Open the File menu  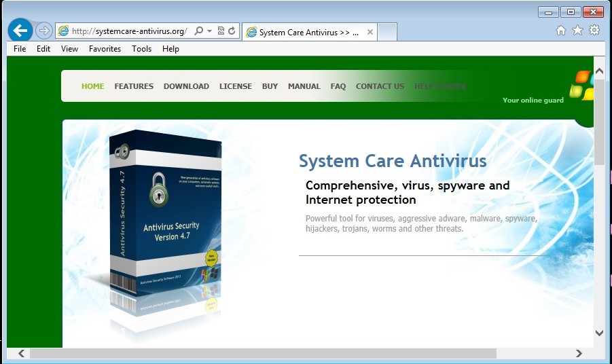tap(20, 49)
